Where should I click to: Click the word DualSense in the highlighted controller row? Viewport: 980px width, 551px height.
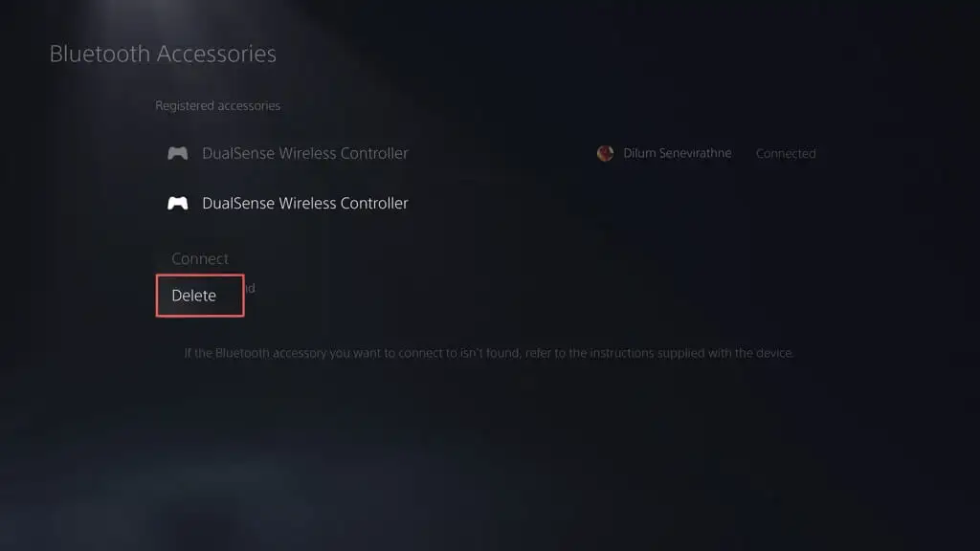click(x=238, y=203)
